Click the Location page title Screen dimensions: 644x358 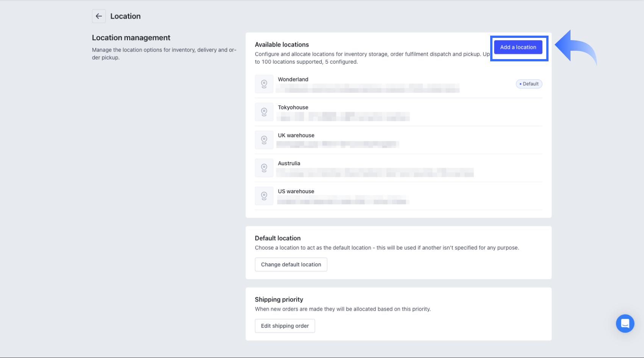(125, 16)
